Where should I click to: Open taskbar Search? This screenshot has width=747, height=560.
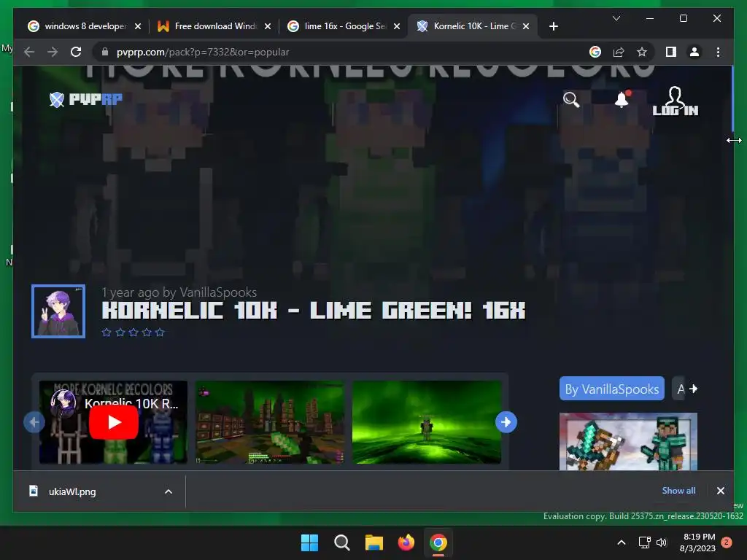tap(341, 542)
